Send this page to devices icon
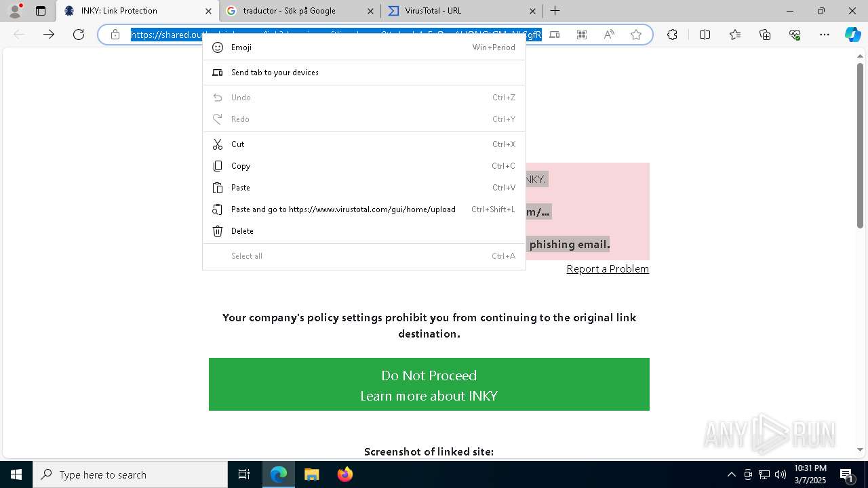This screenshot has height=488, width=868. (x=555, y=35)
